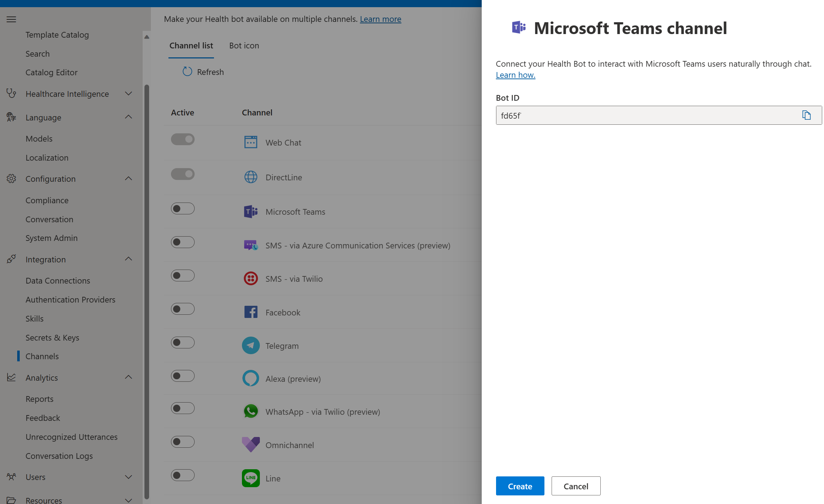This screenshot has width=824, height=504.
Task: Switch to the Bot icon tab
Action: coord(244,46)
